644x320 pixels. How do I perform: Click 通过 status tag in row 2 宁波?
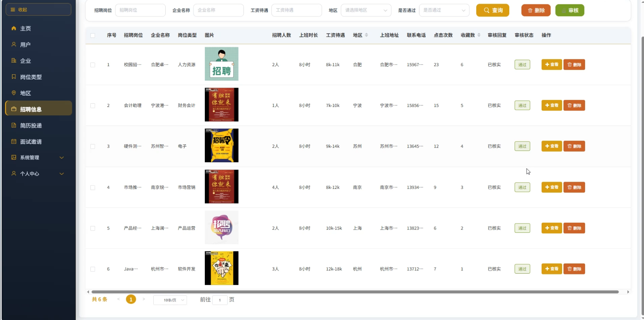522,105
